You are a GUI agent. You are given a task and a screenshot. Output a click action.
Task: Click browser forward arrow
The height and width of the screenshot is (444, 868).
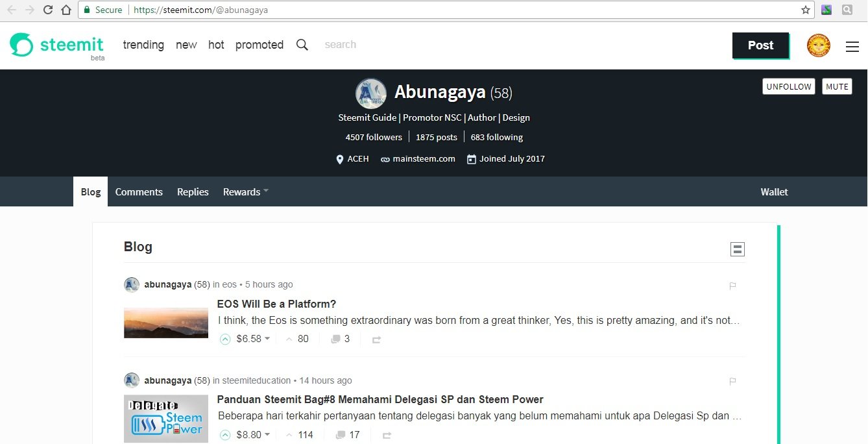point(30,10)
